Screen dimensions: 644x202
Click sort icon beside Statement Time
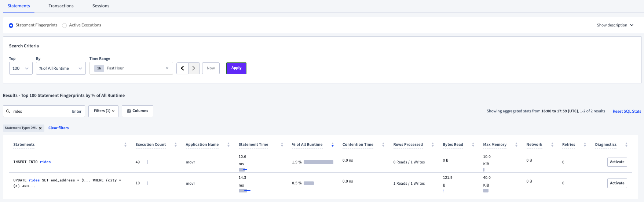[x=282, y=145]
